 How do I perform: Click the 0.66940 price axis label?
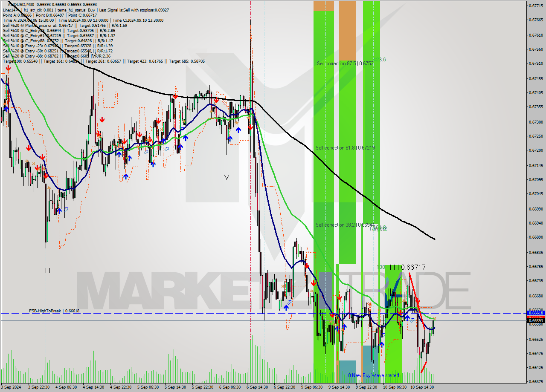(536, 223)
